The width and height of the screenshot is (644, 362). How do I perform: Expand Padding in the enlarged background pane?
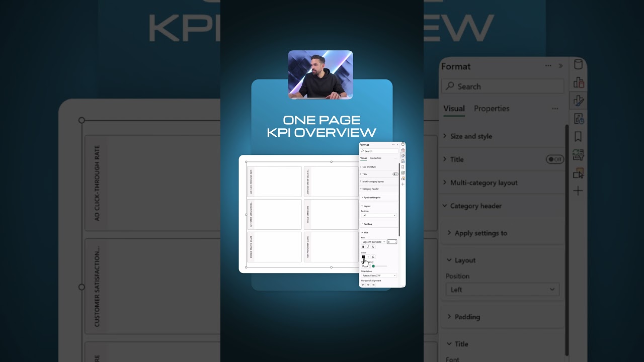click(502, 317)
